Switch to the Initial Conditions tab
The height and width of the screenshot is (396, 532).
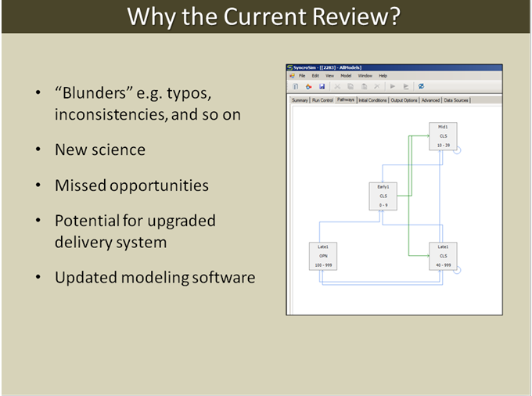(x=372, y=100)
